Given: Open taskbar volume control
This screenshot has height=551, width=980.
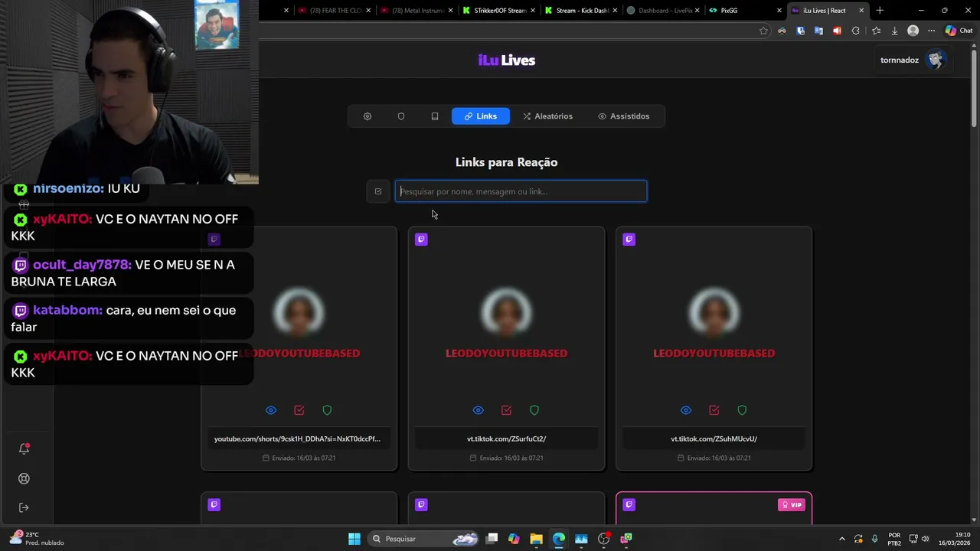Looking at the screenshot, I should (x=926, y=539).
